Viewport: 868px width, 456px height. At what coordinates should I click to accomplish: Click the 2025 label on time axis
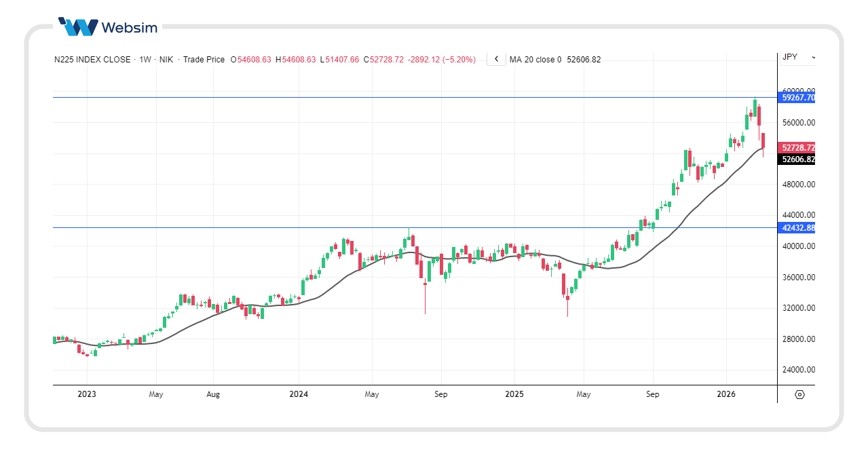[x=514, y=394]
